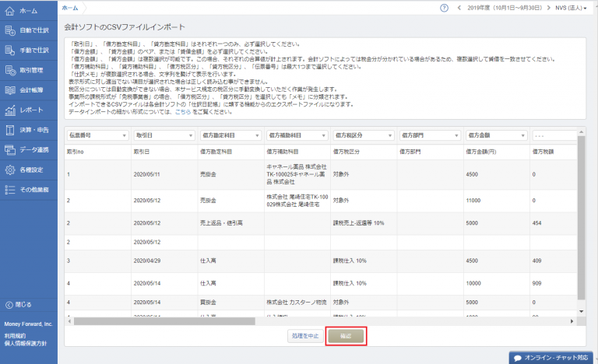Open the unassigned '- - -' column dropdown
This screenshot has width=598, height=364.
555,135
